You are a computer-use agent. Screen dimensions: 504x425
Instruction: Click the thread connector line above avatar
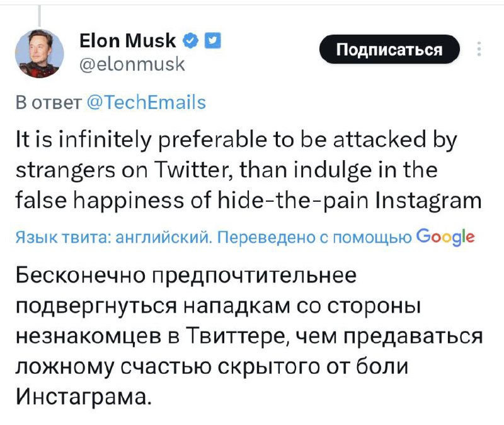39,15
